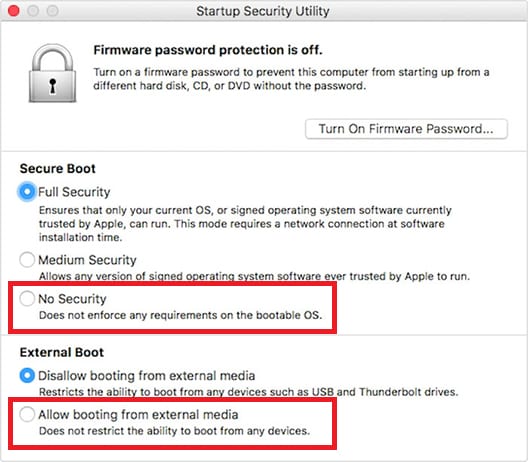Click 'Does not enforce any requirements' description
Screen dimensions: 528x462
(180, 316)
